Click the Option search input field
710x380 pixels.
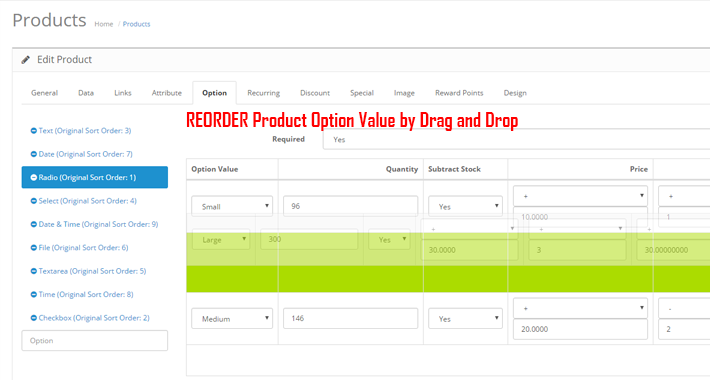pos(95,341)
